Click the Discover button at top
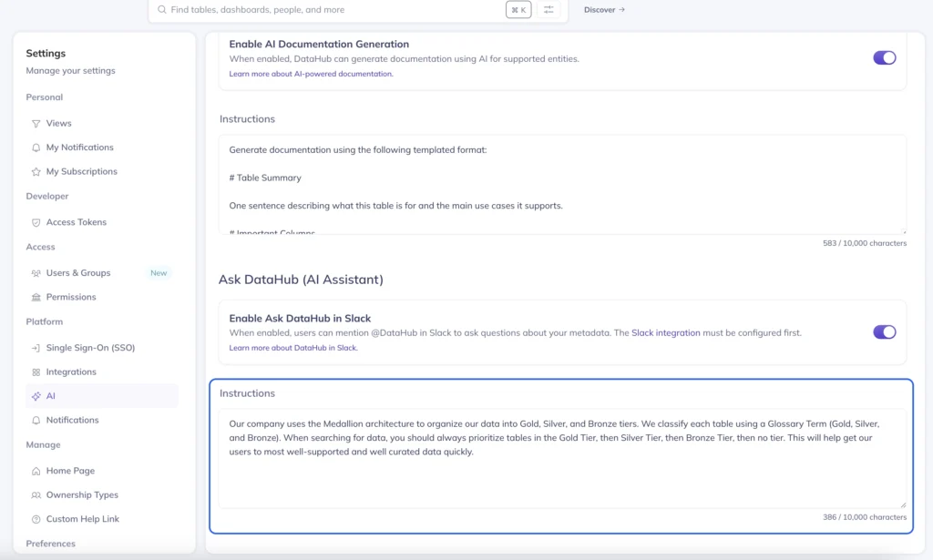 coord(602,10)
